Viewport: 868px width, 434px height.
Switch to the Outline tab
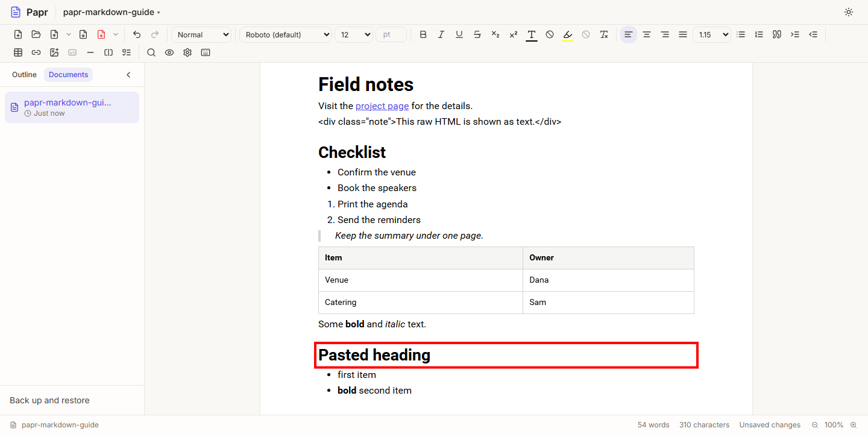[24, 75]
